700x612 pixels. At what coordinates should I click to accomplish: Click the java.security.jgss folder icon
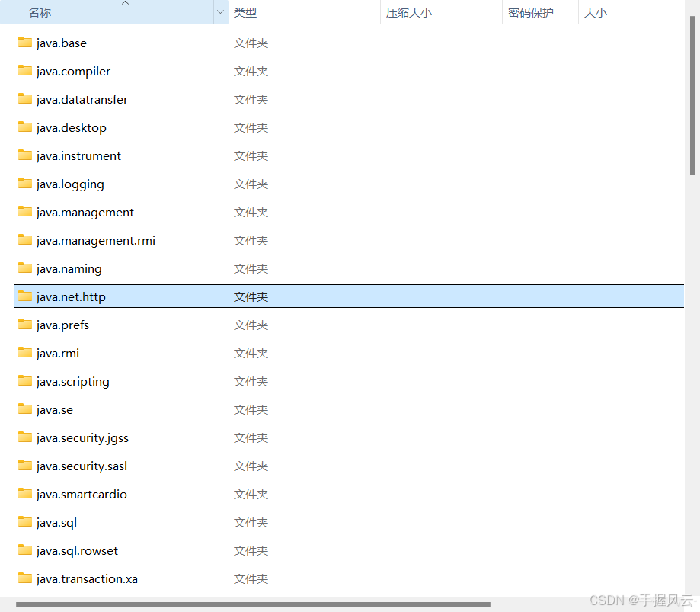25,437
